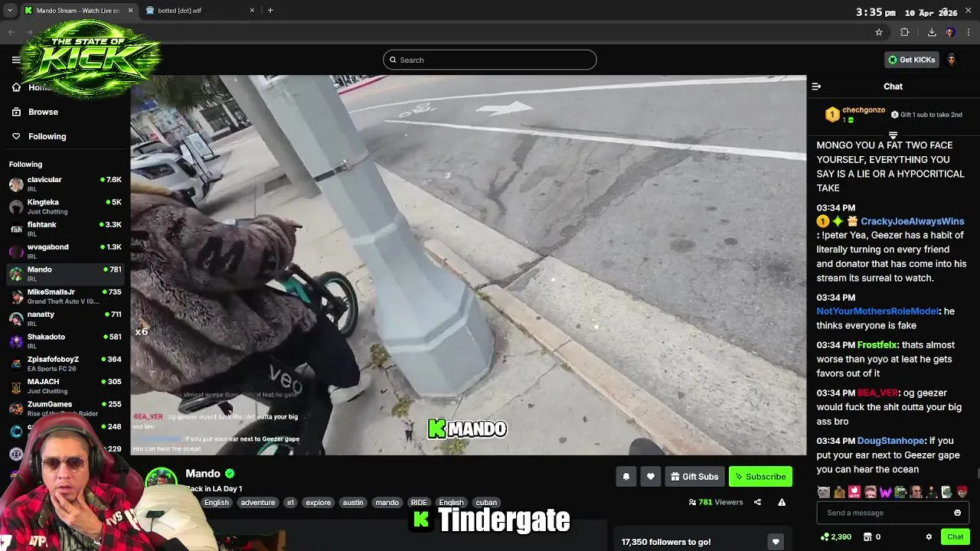Select the Pepe frog emote
This screenshot has width=980, height=551.
click(x=901, y=492)
